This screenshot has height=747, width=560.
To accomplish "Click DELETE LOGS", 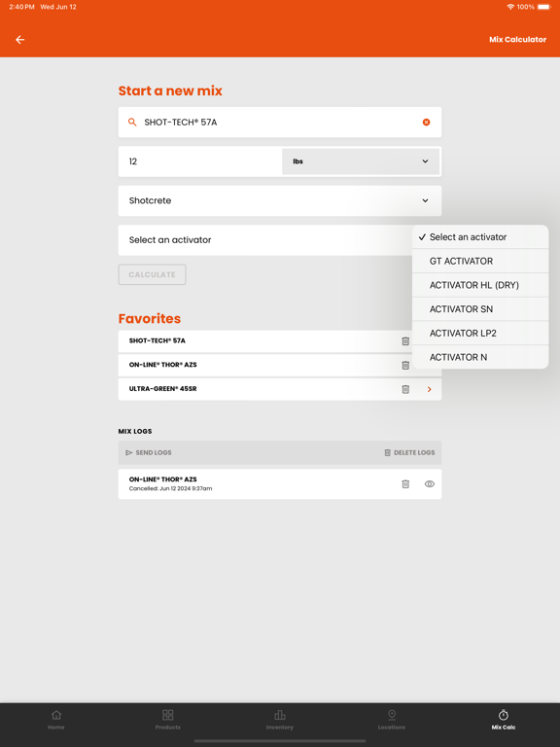I will 409,452.
